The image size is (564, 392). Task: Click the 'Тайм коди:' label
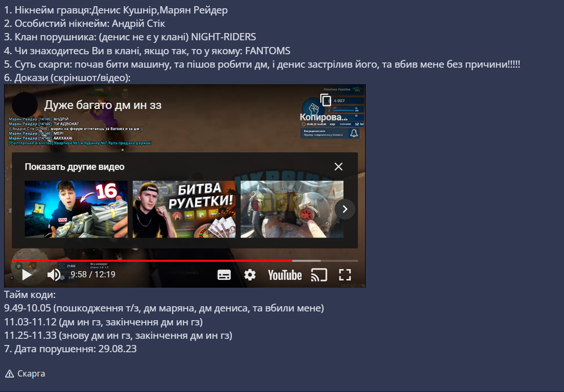[30, 295]
